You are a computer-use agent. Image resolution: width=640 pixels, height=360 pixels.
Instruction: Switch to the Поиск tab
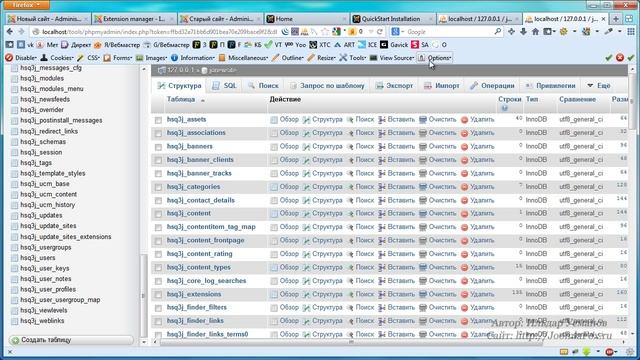(x=263, y=86)
